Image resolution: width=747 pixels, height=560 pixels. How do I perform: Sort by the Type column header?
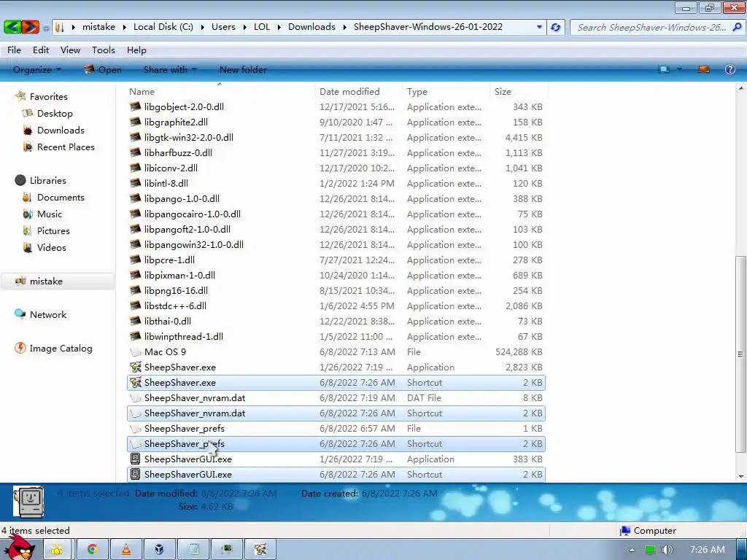pos(446,91)
